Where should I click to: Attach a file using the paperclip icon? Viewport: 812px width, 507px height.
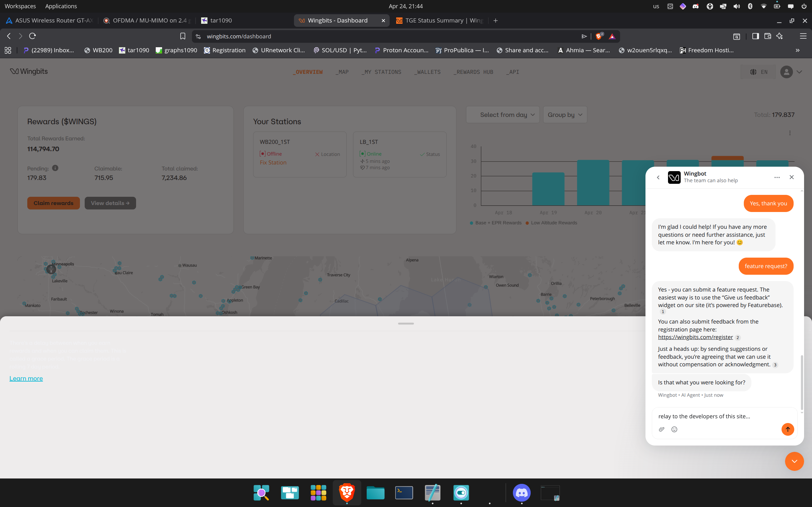pos(662,429)
